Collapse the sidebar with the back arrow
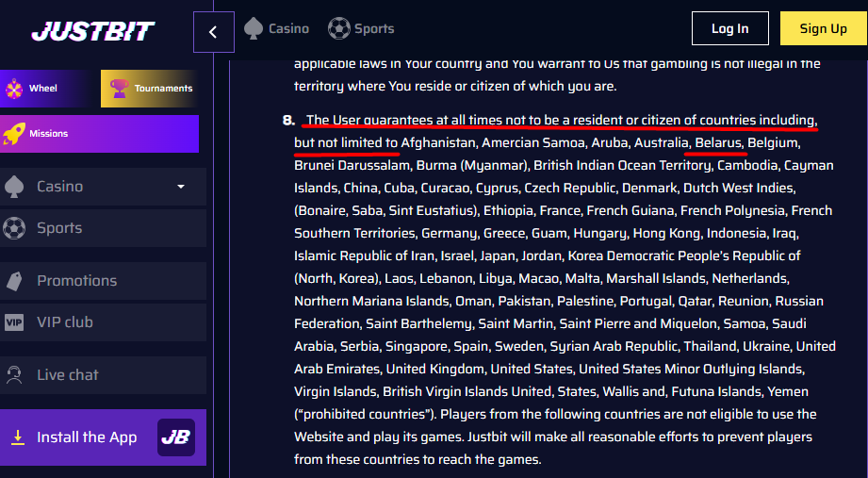 [x=213, y=32]
